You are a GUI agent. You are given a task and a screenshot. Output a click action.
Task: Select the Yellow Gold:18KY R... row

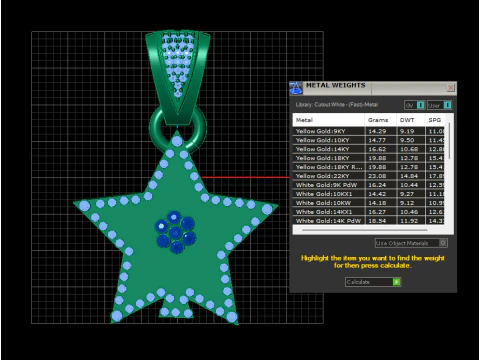369,167
